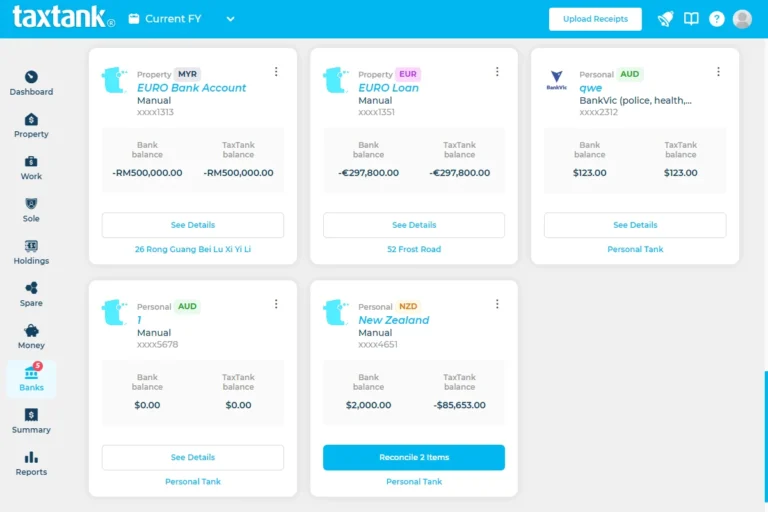Open the book guide icon
768x512 pixels.
pos(691,19)
